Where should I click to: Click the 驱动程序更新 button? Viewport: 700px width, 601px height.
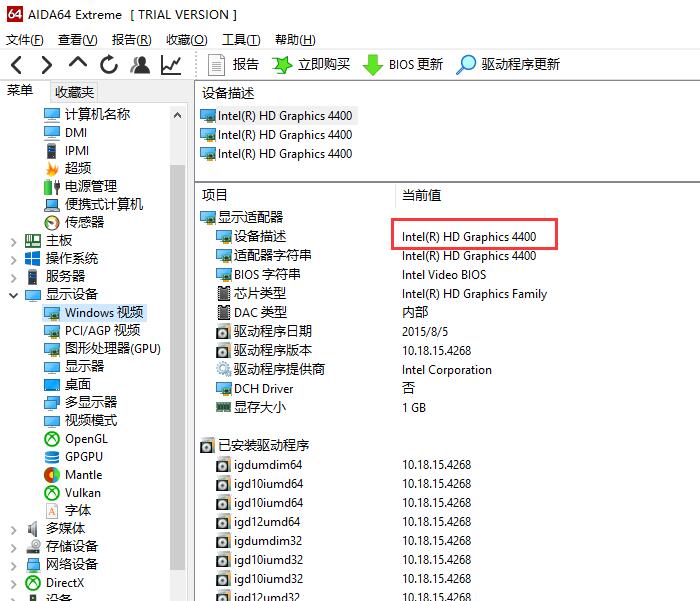(508, 65)
